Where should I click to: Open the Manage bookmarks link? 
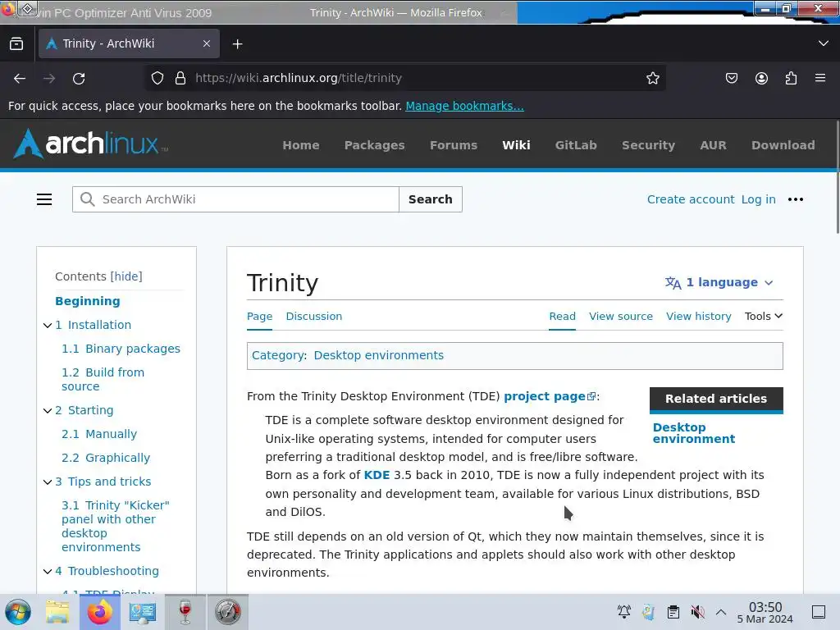pyautogui.click(x=464, y=106)
